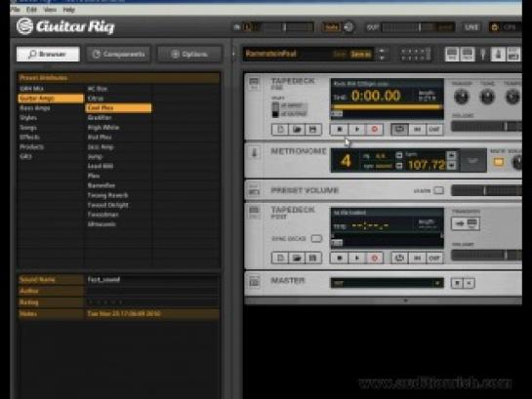Step to the previous preset with the up arrow
Image resolution: width=532 pixels, height=399 pixels.
point(382,51)
